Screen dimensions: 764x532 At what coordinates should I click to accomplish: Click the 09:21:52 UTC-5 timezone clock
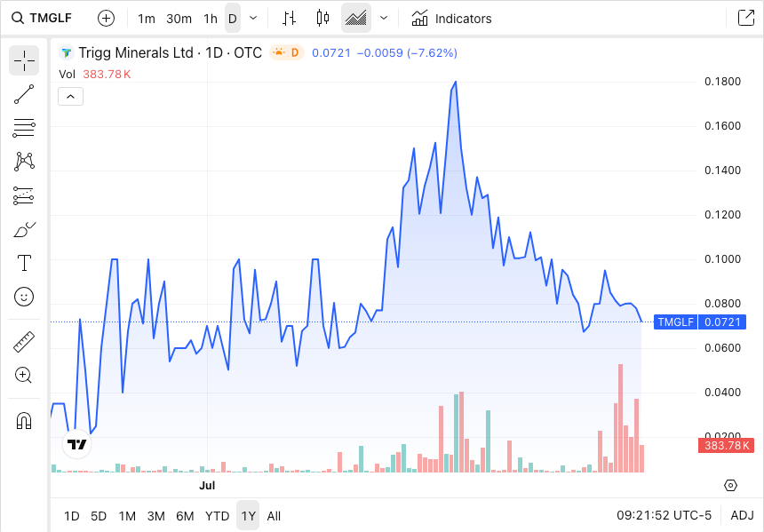(665, 515)
